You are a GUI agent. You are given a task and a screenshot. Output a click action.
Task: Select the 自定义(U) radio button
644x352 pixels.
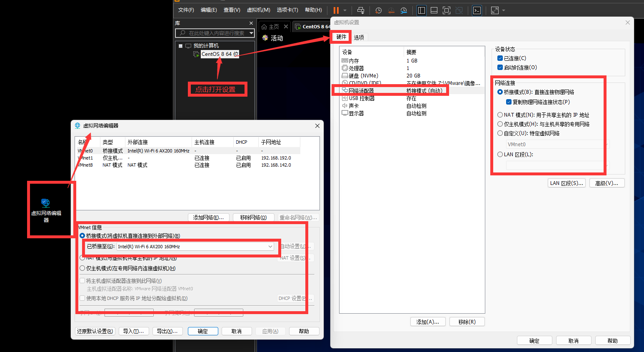(x=500, y=133)
